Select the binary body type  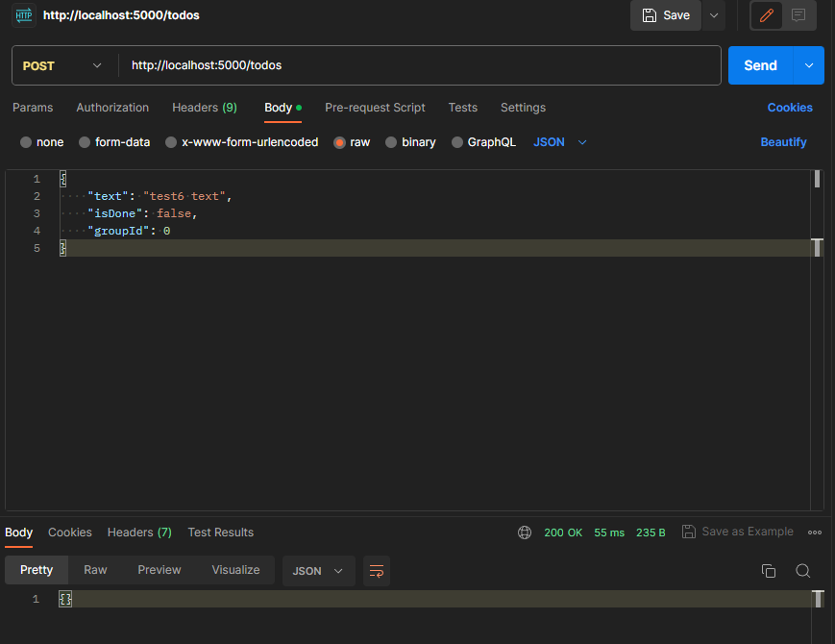pyautogui.click(x=391, y=142)
